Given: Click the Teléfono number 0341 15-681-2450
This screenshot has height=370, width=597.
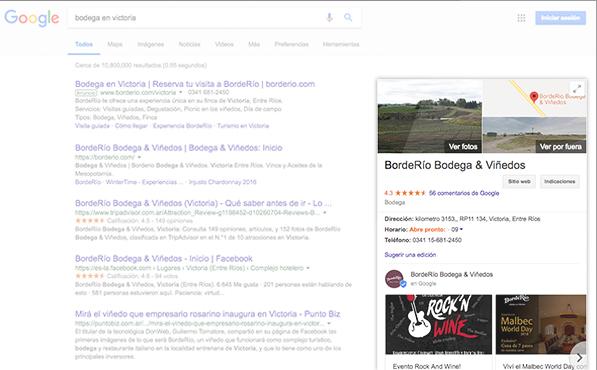Looking at the screenshot, I should coord(437,240).
